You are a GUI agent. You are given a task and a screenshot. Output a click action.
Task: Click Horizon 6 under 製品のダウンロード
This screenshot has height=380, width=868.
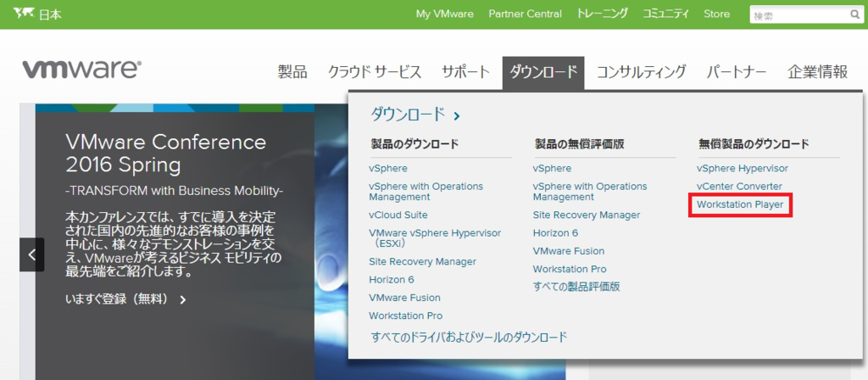(392, 280)
